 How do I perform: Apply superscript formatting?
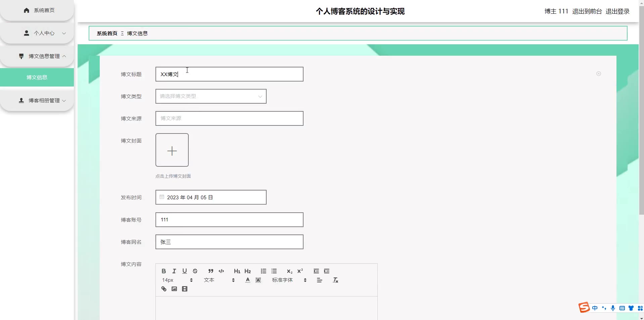click(300, 271)
